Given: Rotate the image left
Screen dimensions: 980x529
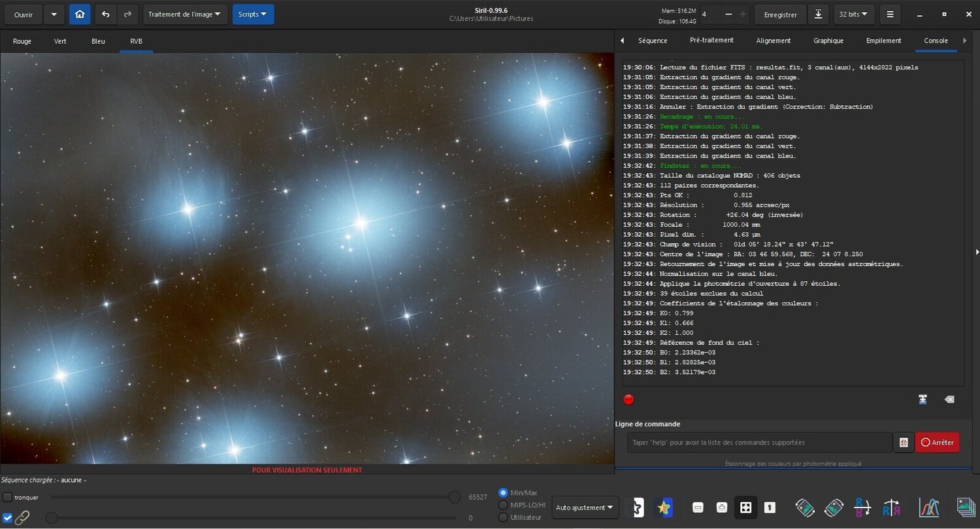Looking at the screenshot, I should (x=805, y=507).
